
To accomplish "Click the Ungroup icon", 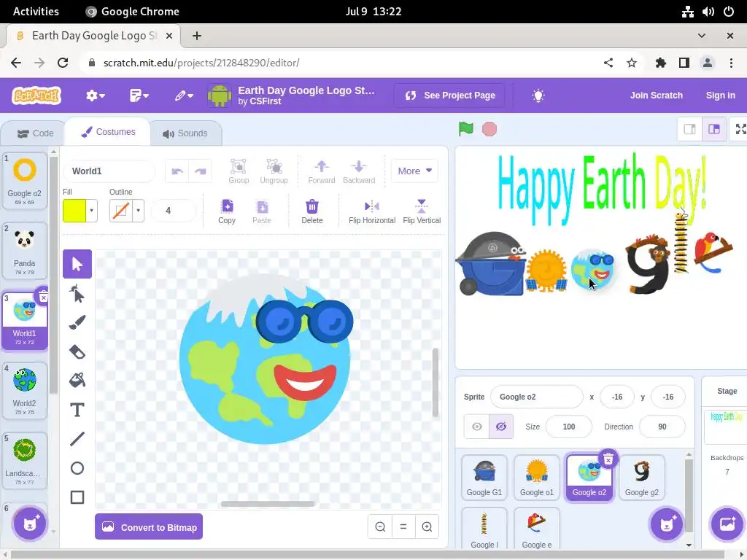I will [x=274, y=171].
